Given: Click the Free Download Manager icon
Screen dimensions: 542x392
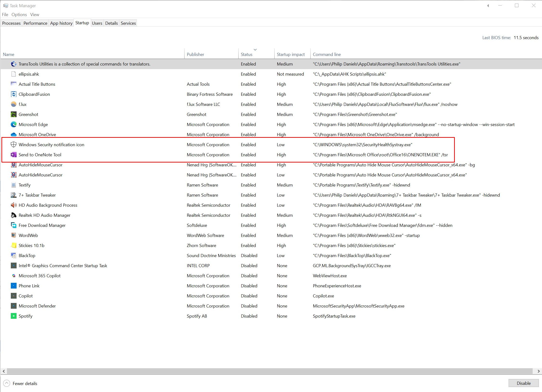Looking at the screenshot, I should coord(14,225).
